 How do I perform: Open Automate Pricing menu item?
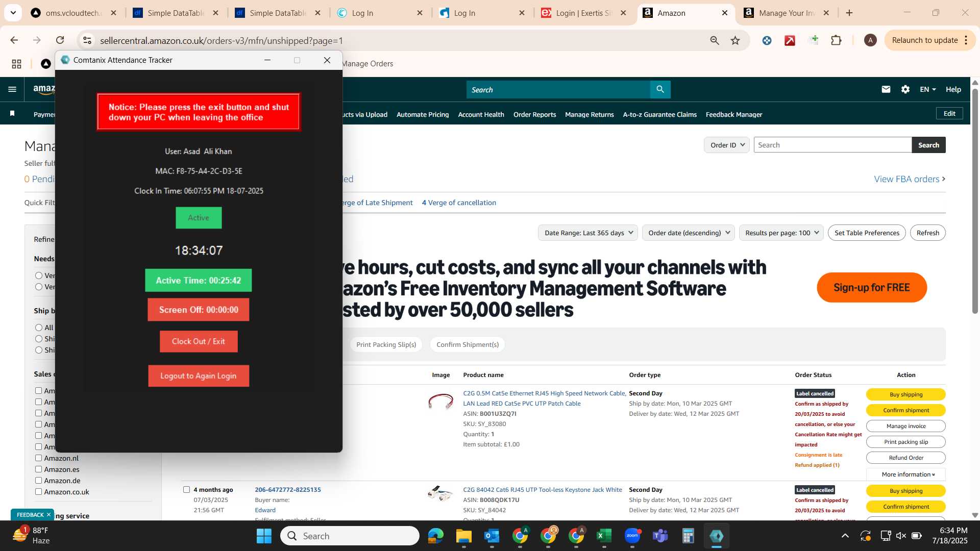click(423, 114)
